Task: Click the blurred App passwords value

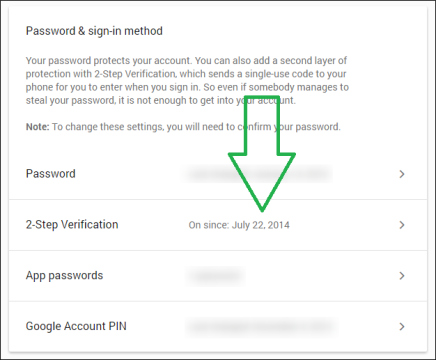Action: [x=215, y=276]
